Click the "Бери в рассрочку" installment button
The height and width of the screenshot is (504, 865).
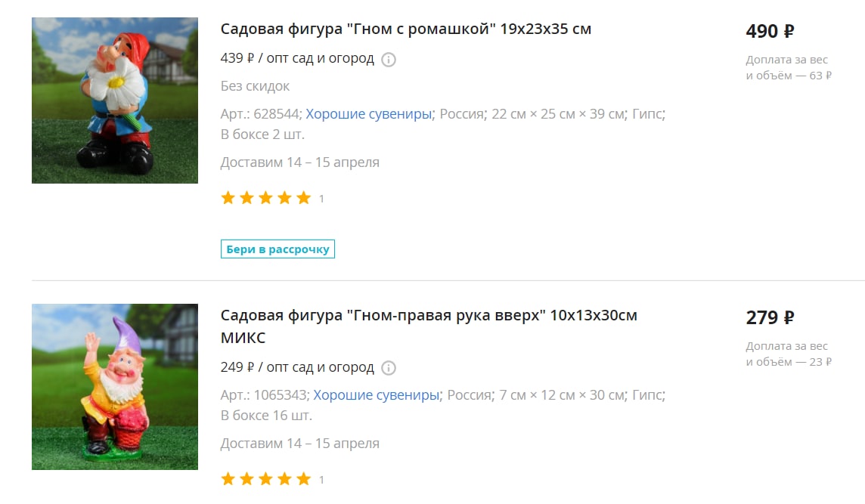click(277, 249)
